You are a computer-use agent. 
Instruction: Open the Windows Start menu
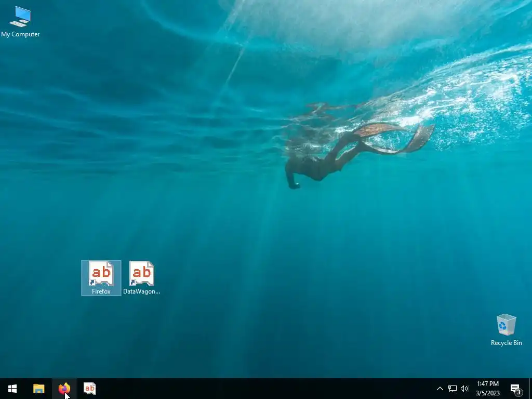tap(12, 389)
